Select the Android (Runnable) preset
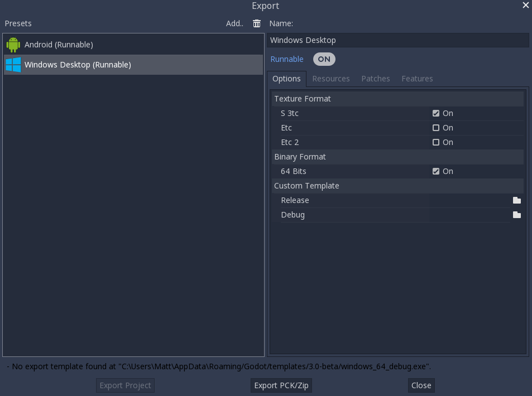 (x=133, y=45)
